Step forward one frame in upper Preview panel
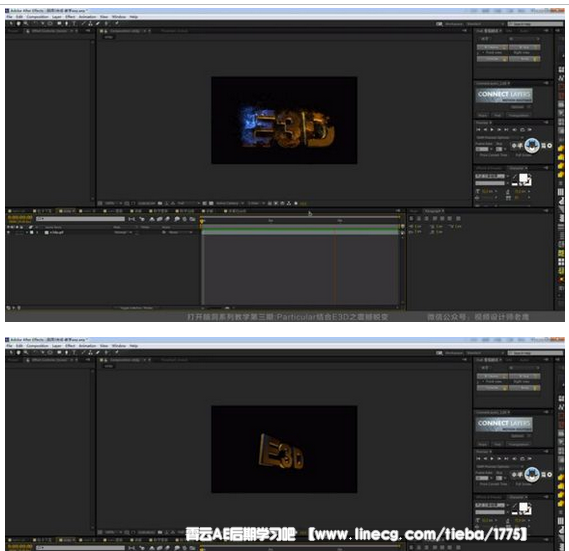The width and height of the screenshot is (569, 551). tap(499, 130)
